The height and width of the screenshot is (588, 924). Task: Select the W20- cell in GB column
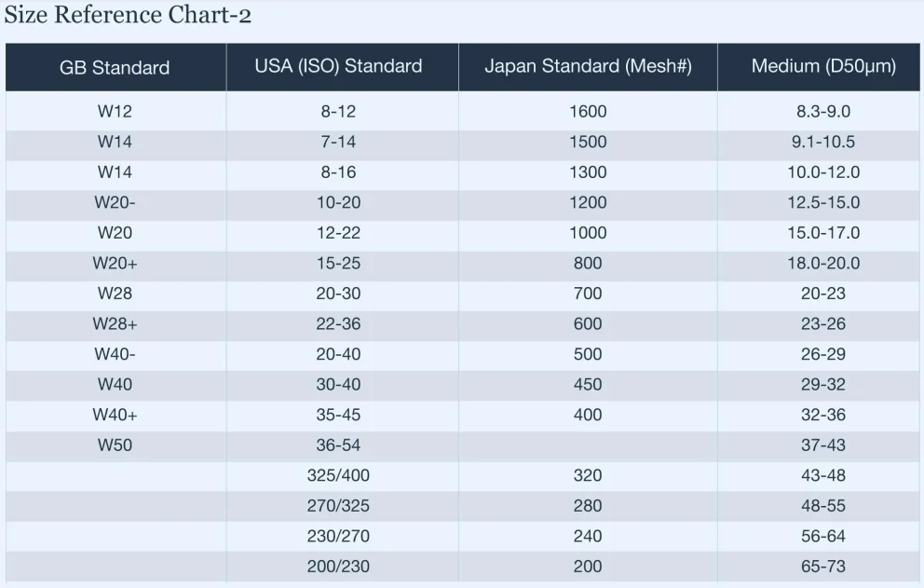coord(115,202)
